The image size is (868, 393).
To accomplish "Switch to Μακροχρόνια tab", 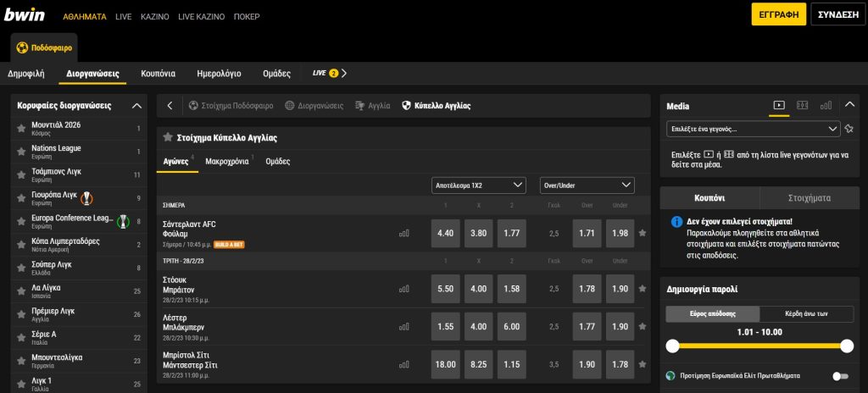I will [x=227, y=162].
